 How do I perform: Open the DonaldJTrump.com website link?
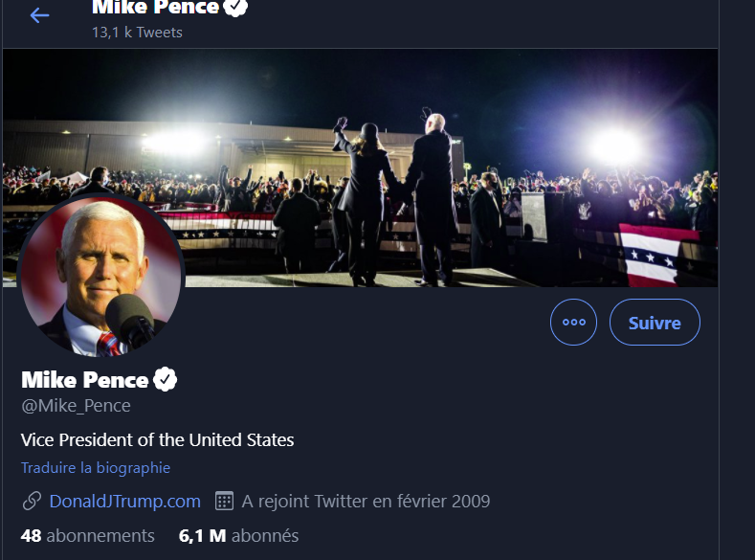point(125,501)
